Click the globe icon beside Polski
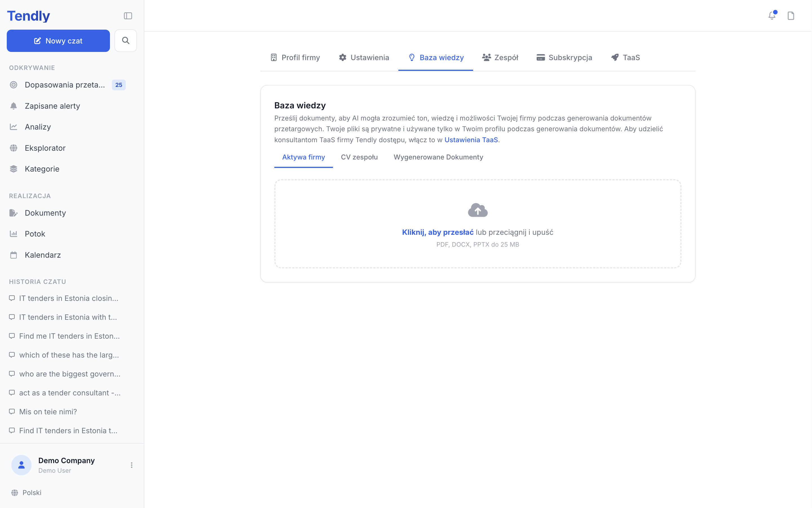This screenshot has height=508, width=812. [x=15, y=492]
